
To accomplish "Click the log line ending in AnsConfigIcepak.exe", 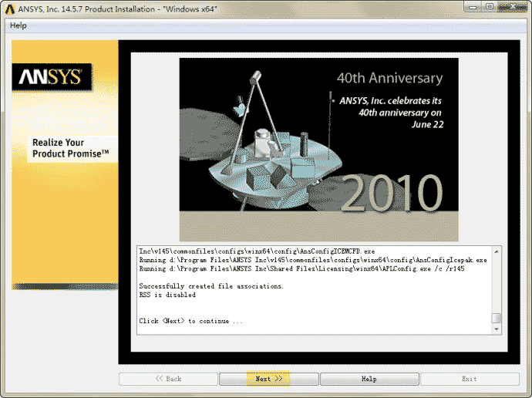I will [x=313, y=260].
